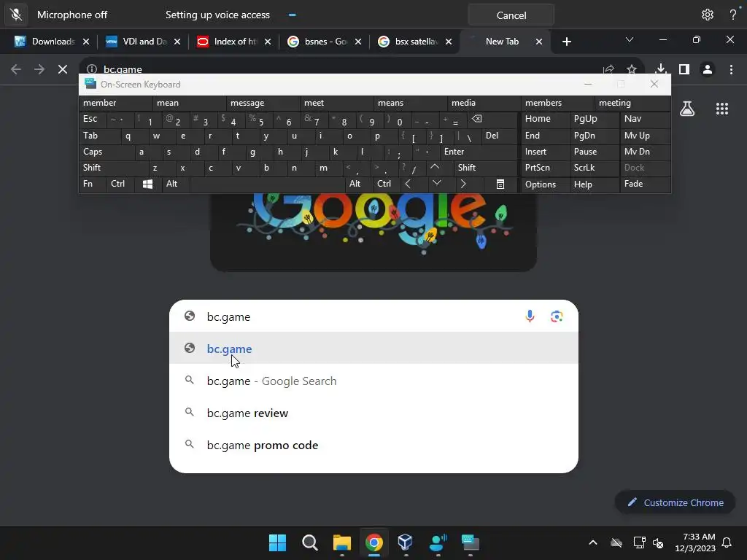This screenshot has width=747, height=560.
Task: Select the bc.game URL suggestion
Action: pyautogui.click(x=374, y=349)
